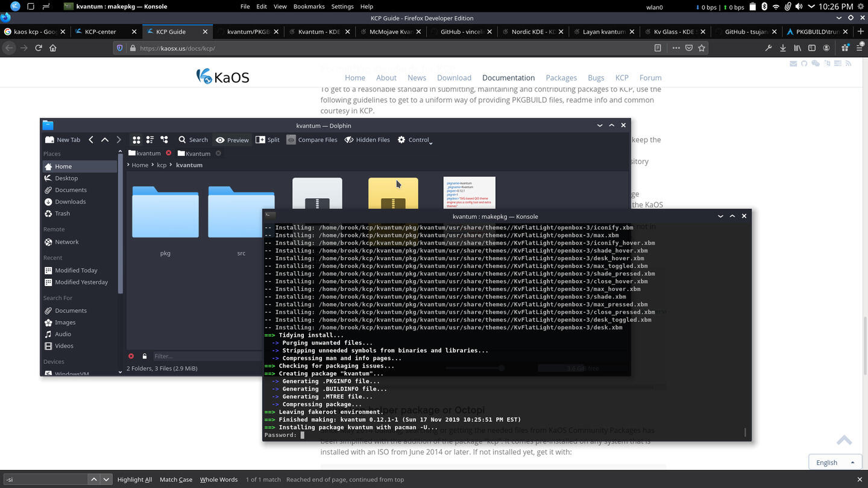Open Konsole Bookmarks menu

click(x=309, y=6)
